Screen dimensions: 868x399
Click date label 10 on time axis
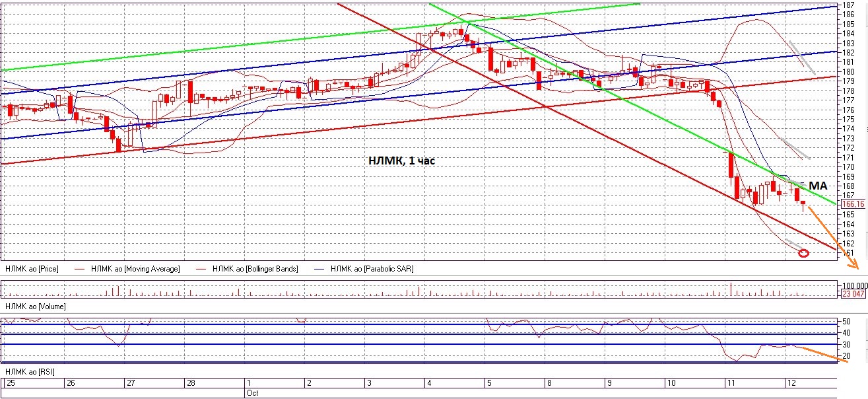click(670, 383)
